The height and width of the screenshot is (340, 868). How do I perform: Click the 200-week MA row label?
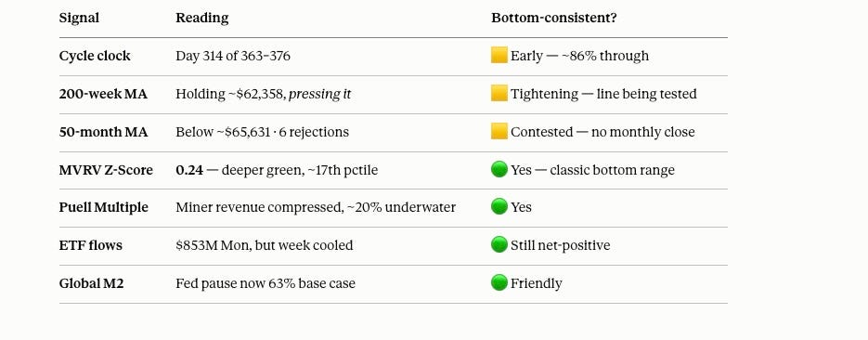103,94
